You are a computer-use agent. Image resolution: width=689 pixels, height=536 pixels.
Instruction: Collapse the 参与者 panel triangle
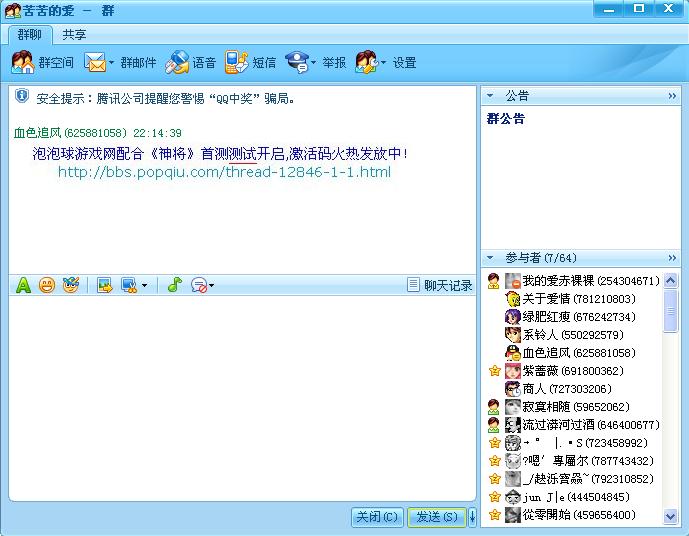(x=490, y=257)
